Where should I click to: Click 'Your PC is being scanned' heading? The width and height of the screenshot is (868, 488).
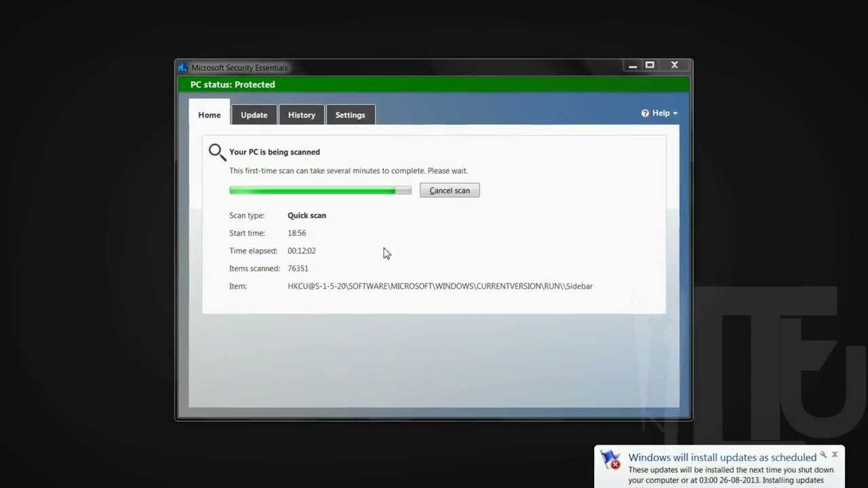pos(275,152)
